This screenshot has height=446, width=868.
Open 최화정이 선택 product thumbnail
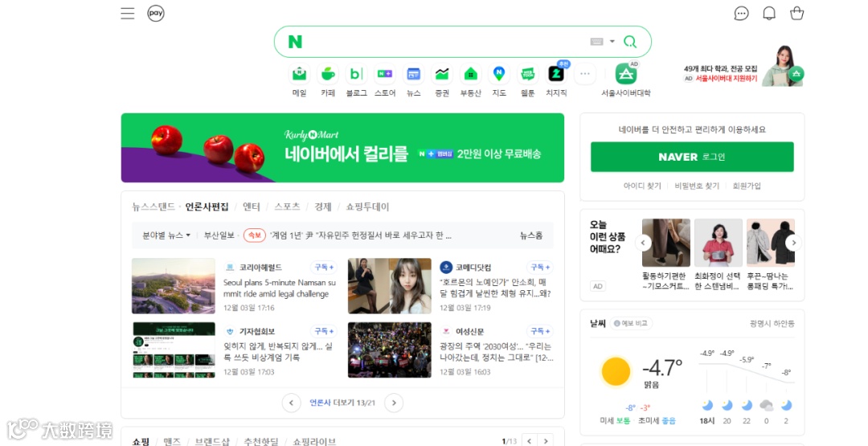tap(718, 243)
